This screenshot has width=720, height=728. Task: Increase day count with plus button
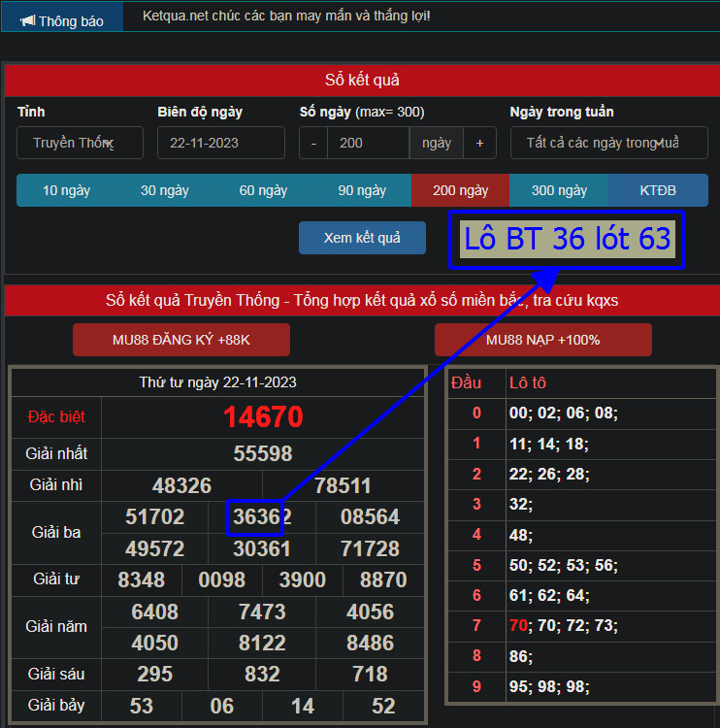(479, 143)
